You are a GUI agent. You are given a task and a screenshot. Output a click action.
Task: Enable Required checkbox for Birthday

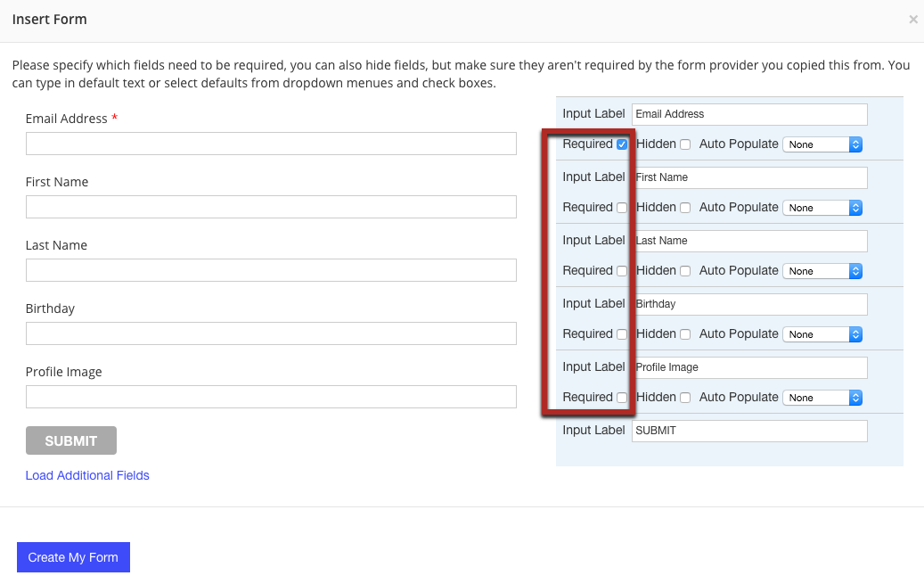[x=622, y=334]
